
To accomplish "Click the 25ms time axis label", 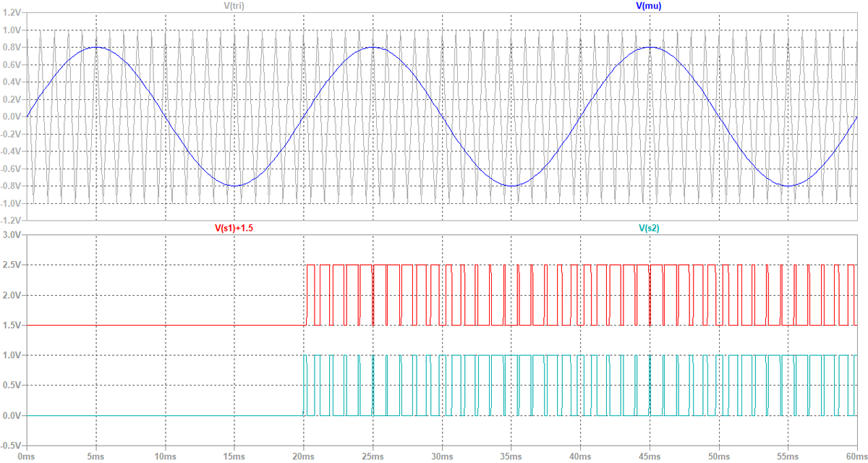I will point(373,457).
